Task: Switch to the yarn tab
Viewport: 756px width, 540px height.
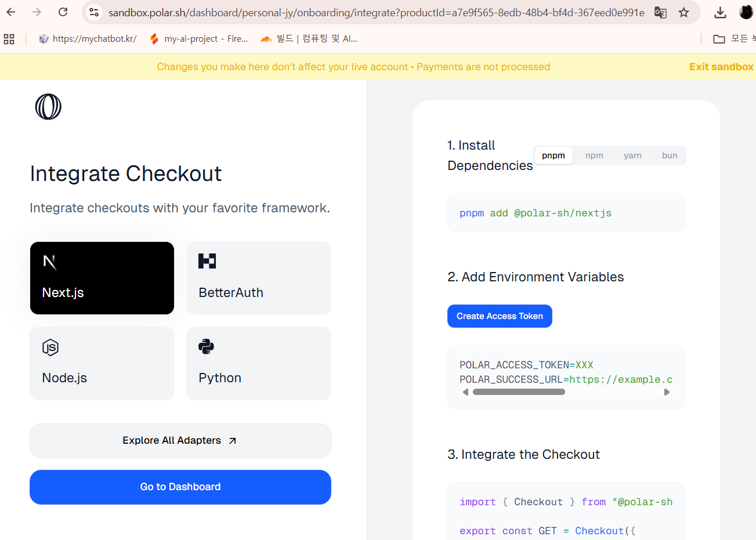Action: [x=632, y=155]
